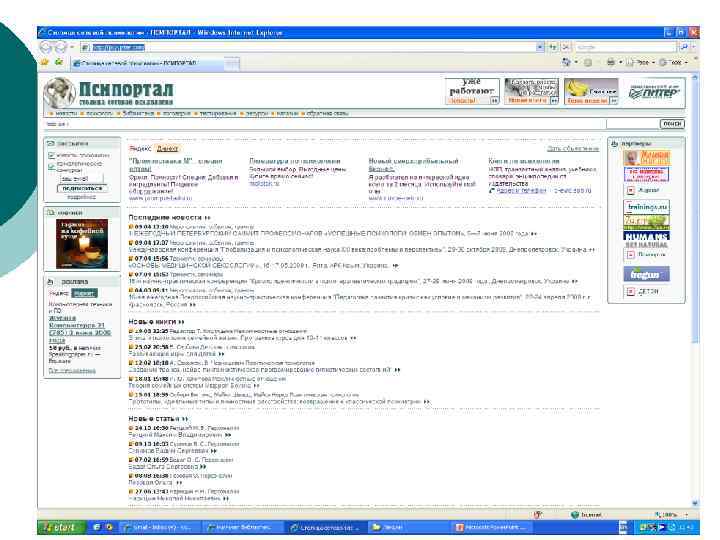Open the 'Новые книги' section heading

coord(156,322)
